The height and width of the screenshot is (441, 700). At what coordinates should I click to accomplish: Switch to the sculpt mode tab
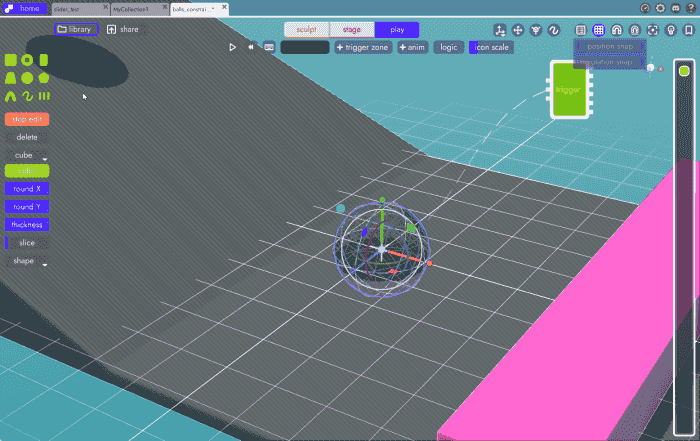tap(306, 30)
